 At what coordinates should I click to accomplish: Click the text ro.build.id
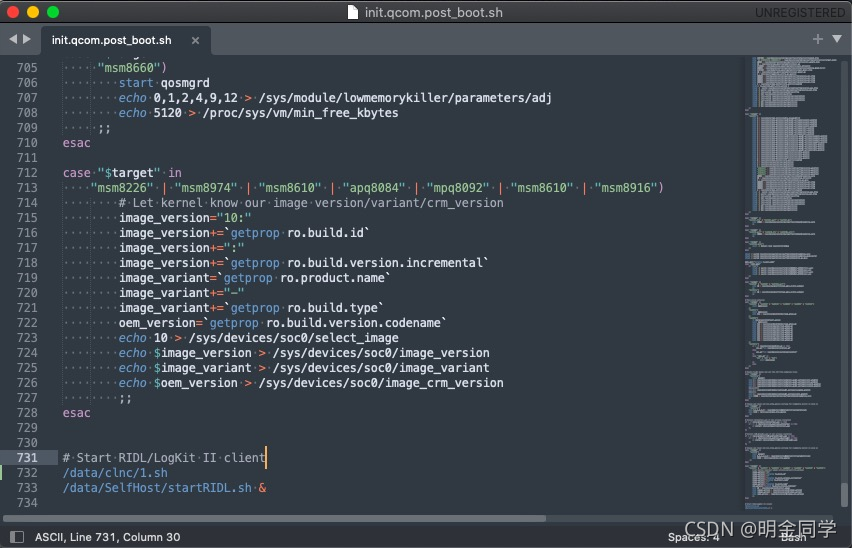325,233
